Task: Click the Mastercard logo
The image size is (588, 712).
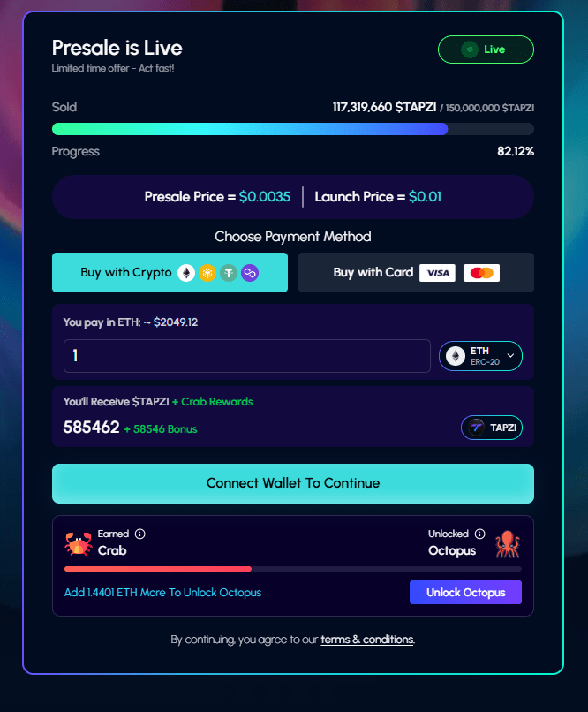Action: pyautogui.click(x=481, y=273)
